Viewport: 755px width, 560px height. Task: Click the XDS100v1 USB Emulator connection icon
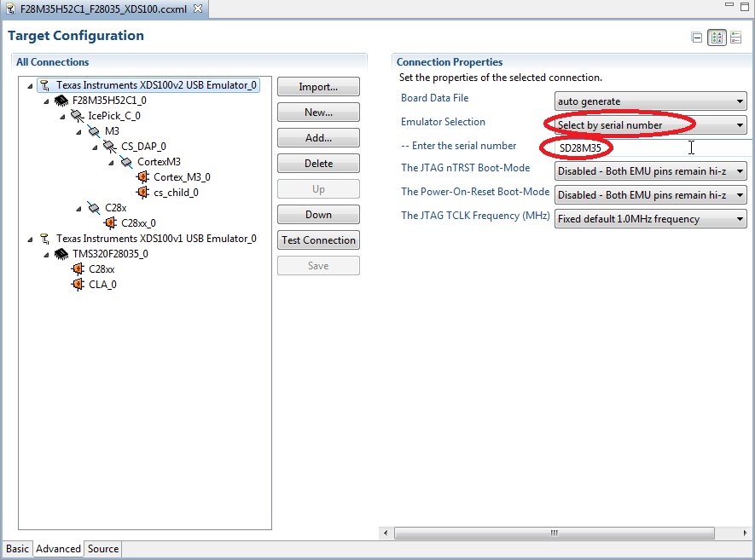click(x=44, y=239)
